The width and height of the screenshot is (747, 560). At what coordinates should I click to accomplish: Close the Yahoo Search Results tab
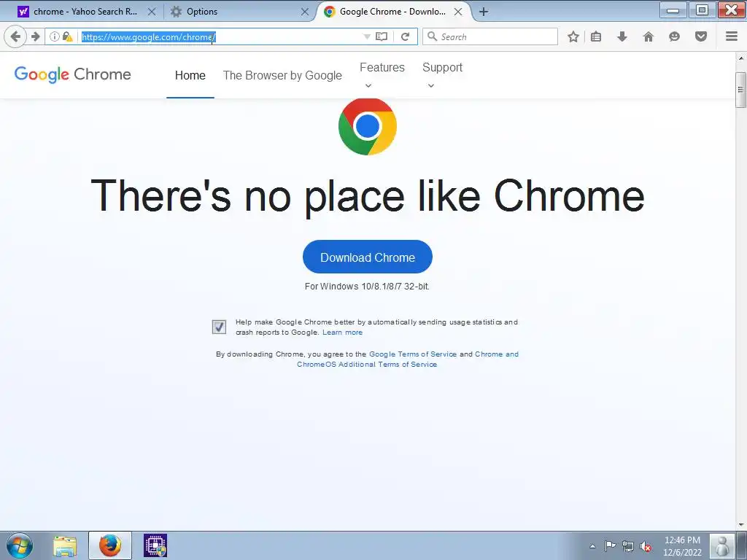152,12
